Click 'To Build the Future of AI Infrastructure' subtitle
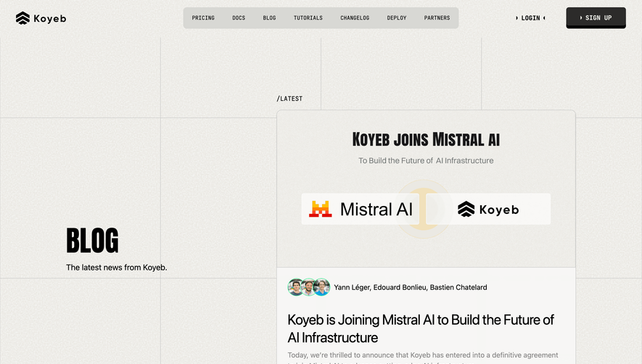 coord(426,160)
